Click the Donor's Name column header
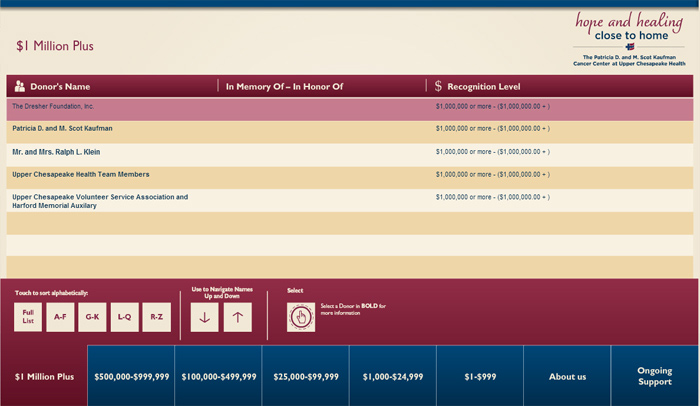This screenshot has height=406, width=700. [x=60, y=86]
